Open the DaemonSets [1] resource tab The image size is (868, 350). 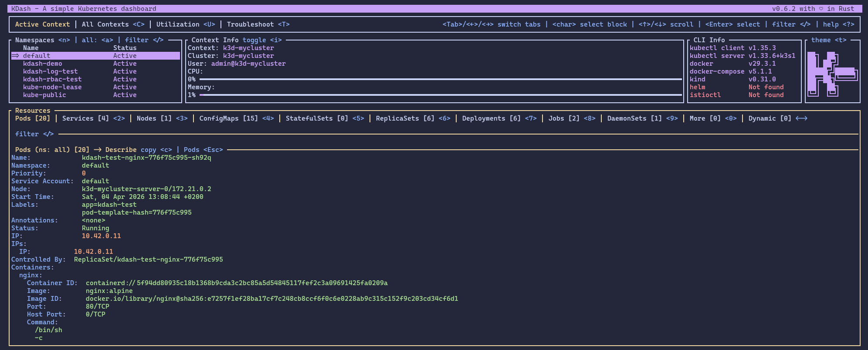(643, 118)
